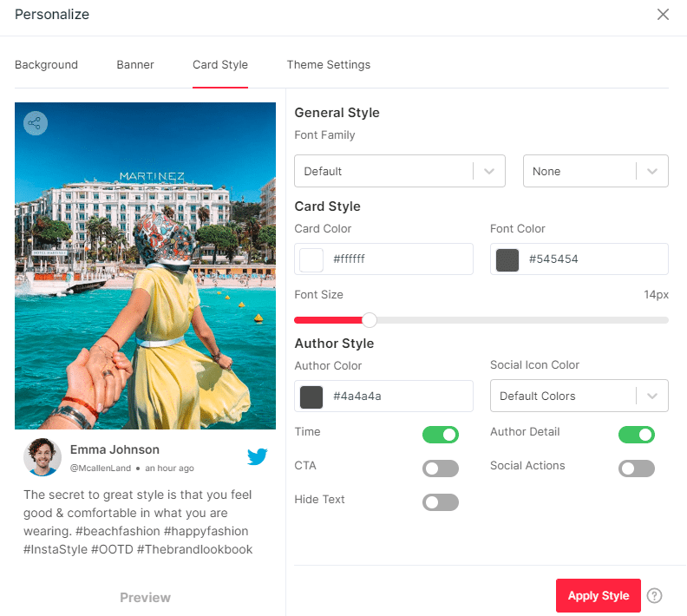Click the Font Size slider handle
Image resolution: width=687 pixels, height=616 pixels.
click(370, 320)
